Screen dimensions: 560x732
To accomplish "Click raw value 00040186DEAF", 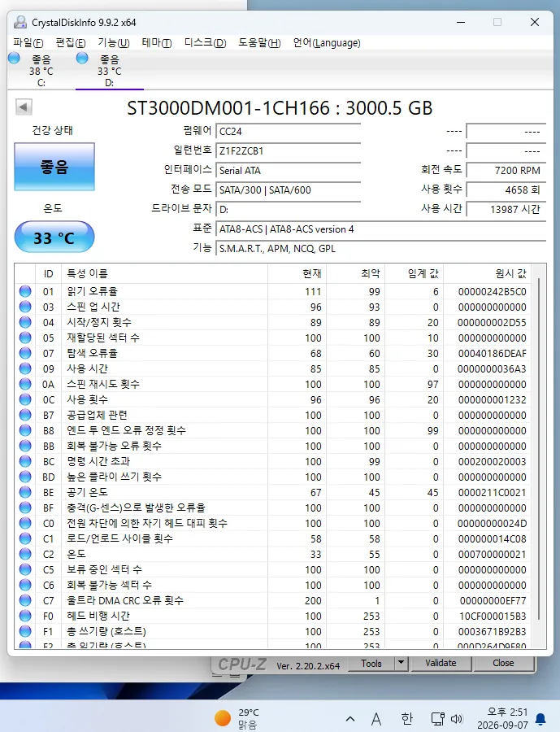I will coord(492,354).
